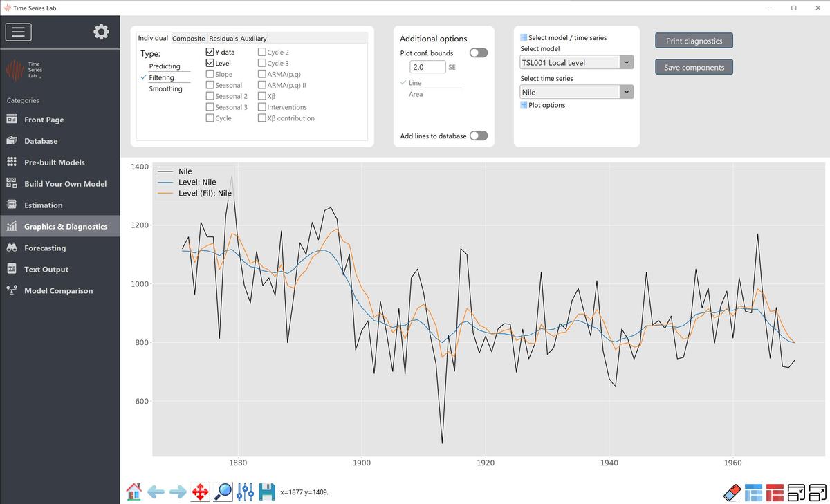Toggle the Plot conf. bounds switch
This screenshot has height=504, width=830.
point(479,53)
